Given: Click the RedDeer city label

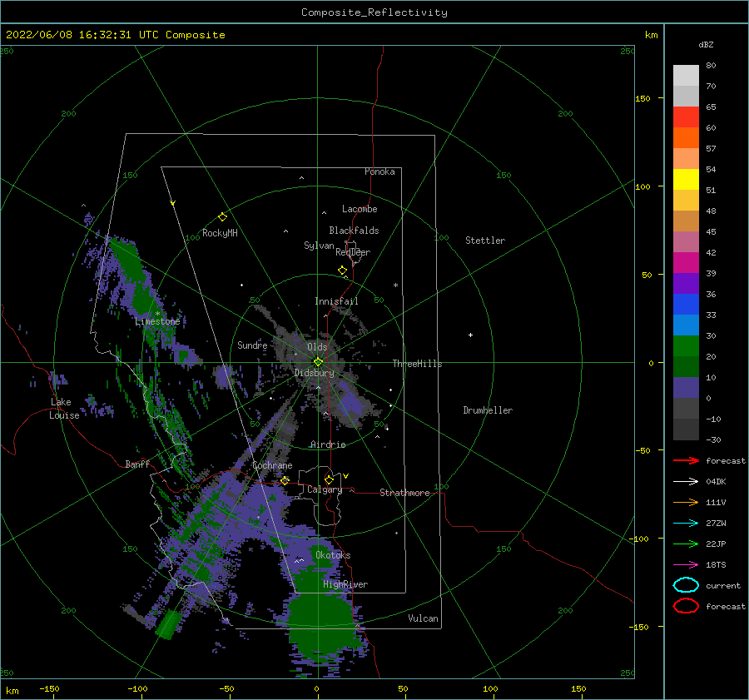Looking at the screenshot, I should tap(353, 252).
